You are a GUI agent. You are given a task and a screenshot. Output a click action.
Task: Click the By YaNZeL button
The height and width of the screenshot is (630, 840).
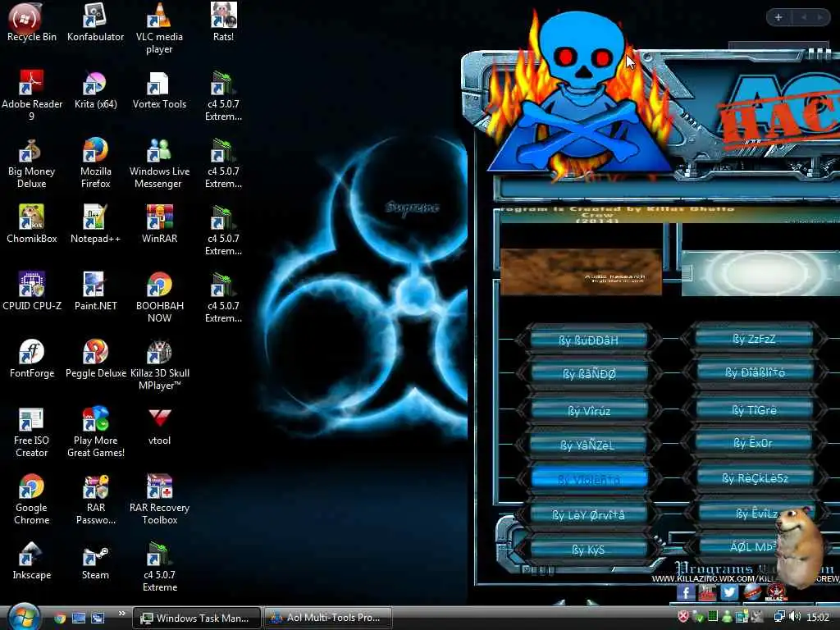[588, 445]
